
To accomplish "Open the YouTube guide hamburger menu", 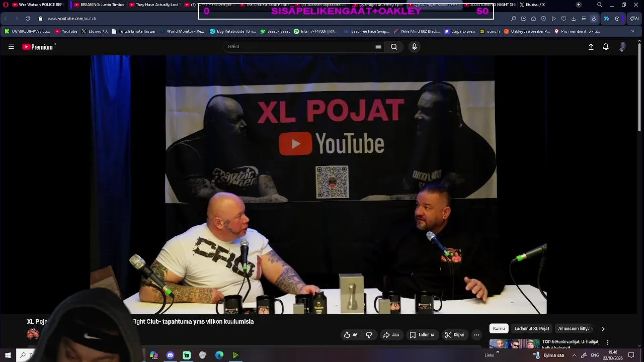I will click(x=11, y=47).
